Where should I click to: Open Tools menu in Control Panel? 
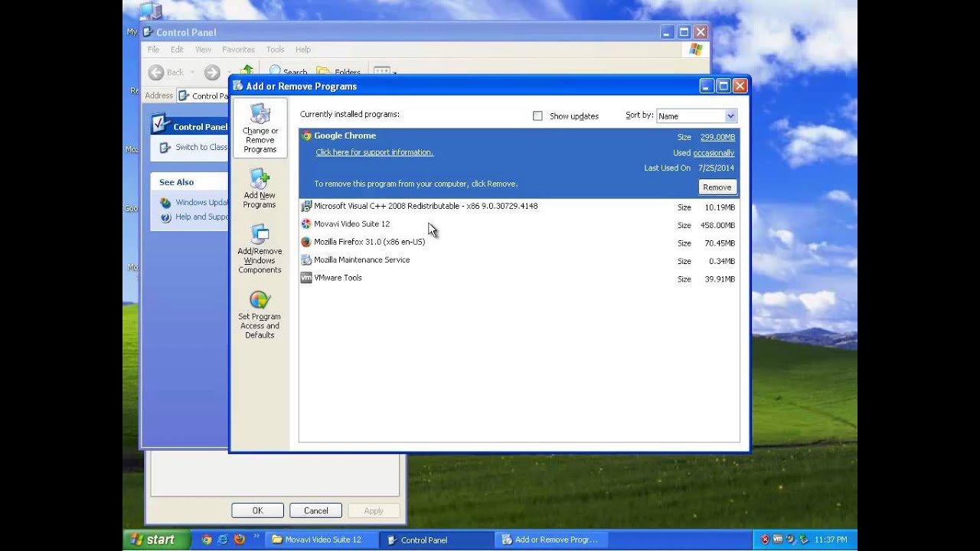275,50
